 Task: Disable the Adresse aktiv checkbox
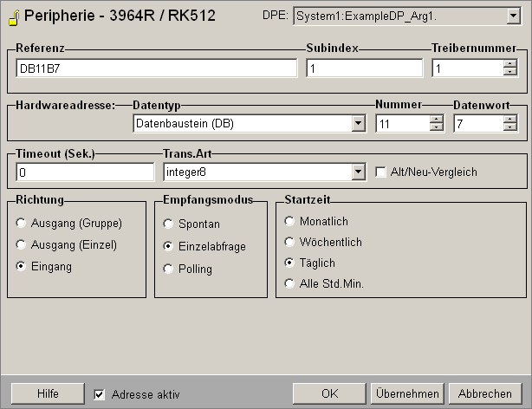tap(100, 394)
